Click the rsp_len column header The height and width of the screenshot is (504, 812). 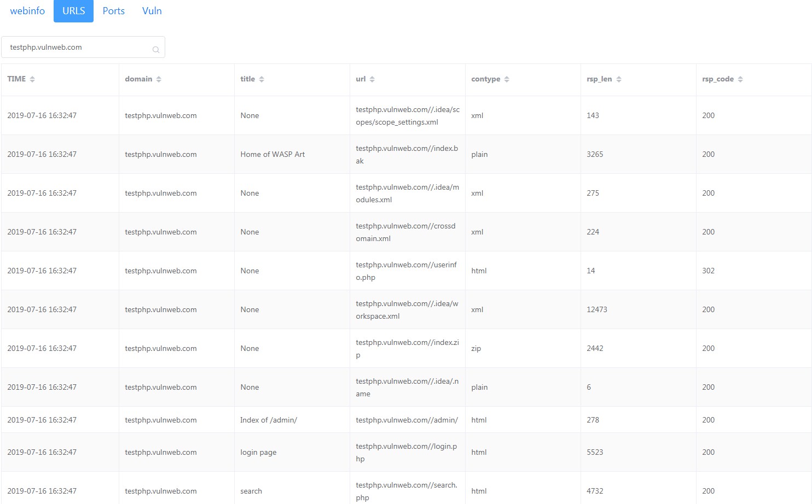639,79
